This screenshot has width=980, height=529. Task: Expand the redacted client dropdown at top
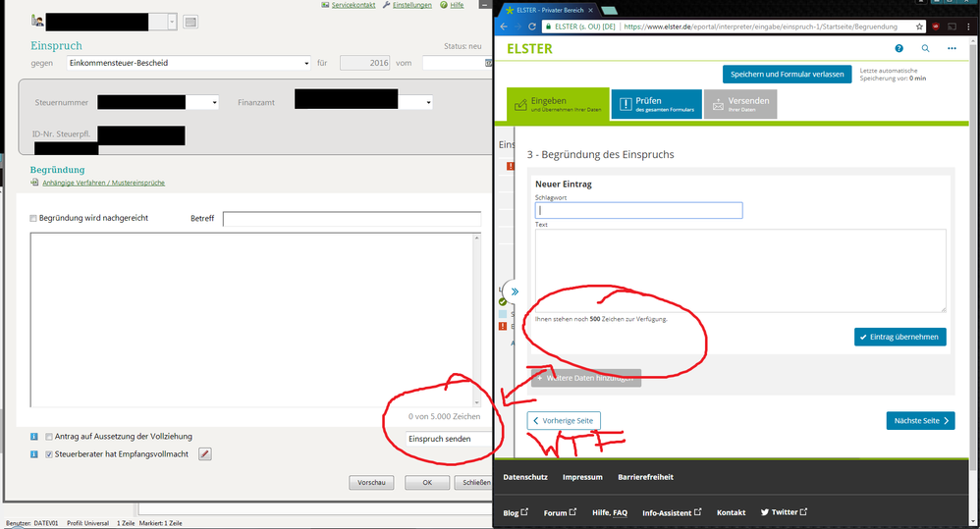tap(172, 22)
